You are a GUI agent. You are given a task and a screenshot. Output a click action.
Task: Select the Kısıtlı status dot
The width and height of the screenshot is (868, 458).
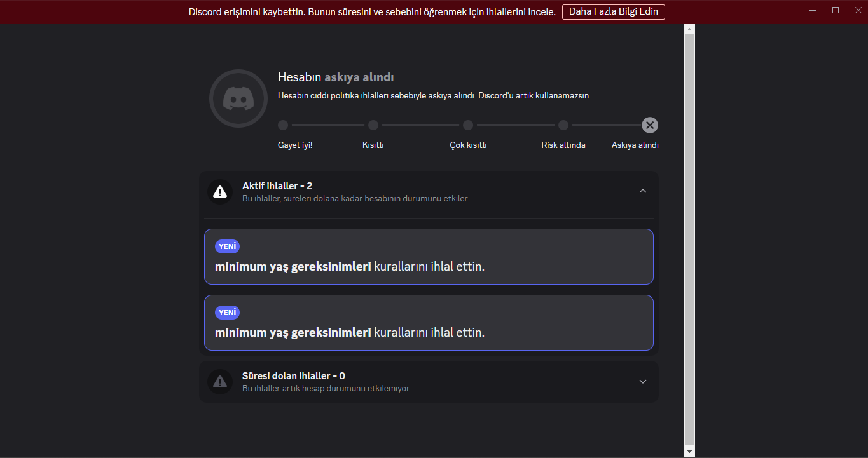coord(373,125)
